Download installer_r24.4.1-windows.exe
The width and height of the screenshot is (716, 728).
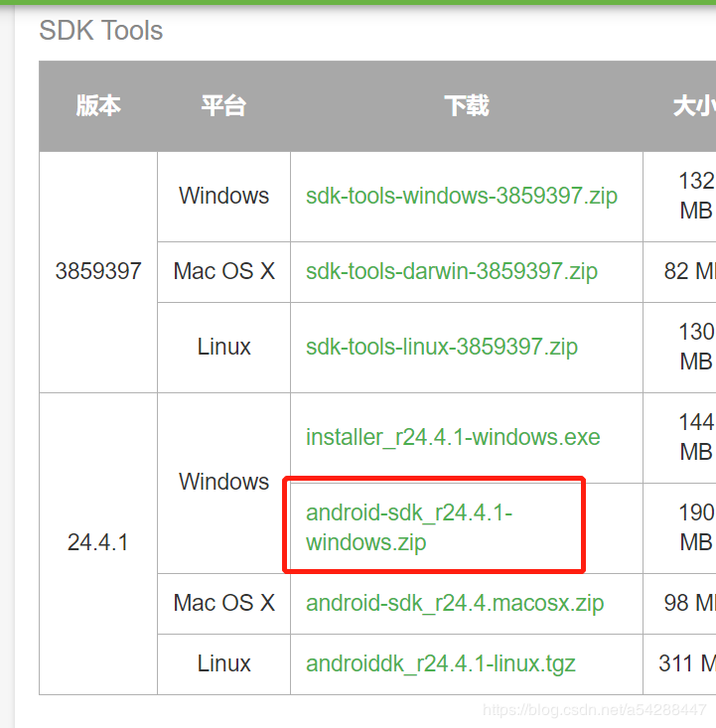click(x=453, y=437)
